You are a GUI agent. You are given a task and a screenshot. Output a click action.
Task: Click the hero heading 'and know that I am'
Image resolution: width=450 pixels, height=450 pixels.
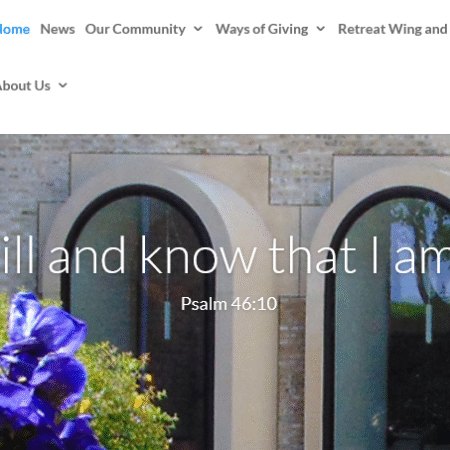(x=249, y=255)
